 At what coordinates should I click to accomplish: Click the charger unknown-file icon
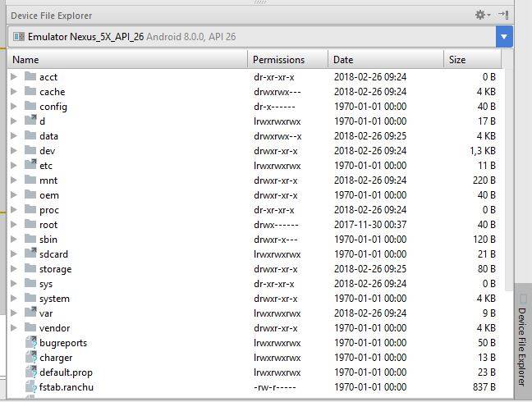[31, 357]
